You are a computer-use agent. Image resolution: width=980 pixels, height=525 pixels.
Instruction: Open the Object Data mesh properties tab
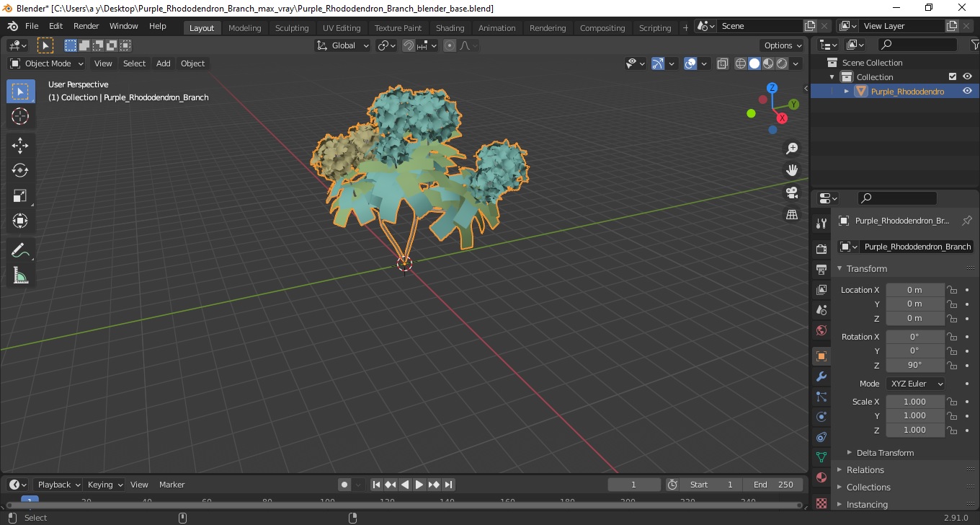821,457
